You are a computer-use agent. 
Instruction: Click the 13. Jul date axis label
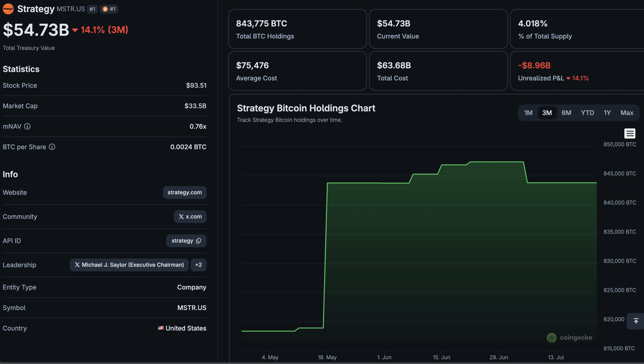coord(556,357)
